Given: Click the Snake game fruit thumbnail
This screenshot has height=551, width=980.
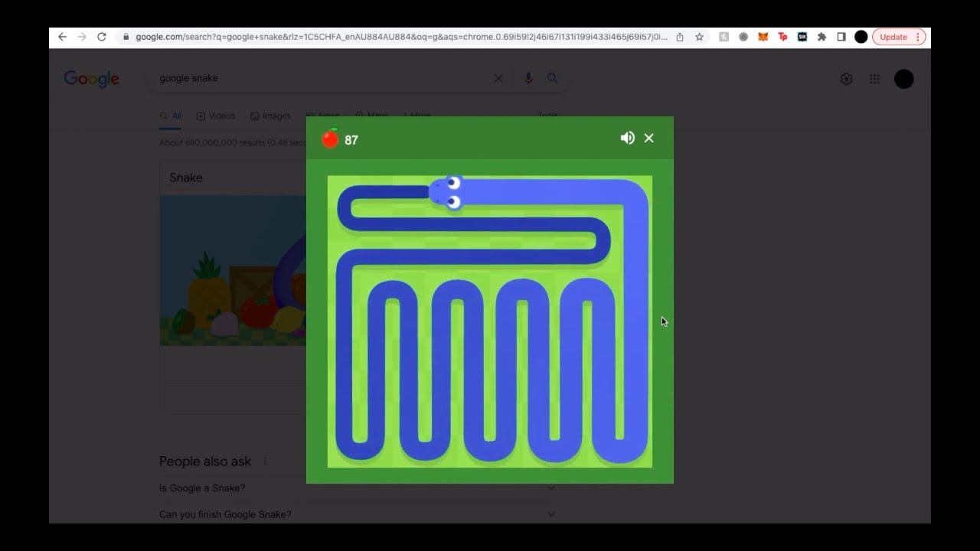Looking at the screenshot, I should point(233,270).
